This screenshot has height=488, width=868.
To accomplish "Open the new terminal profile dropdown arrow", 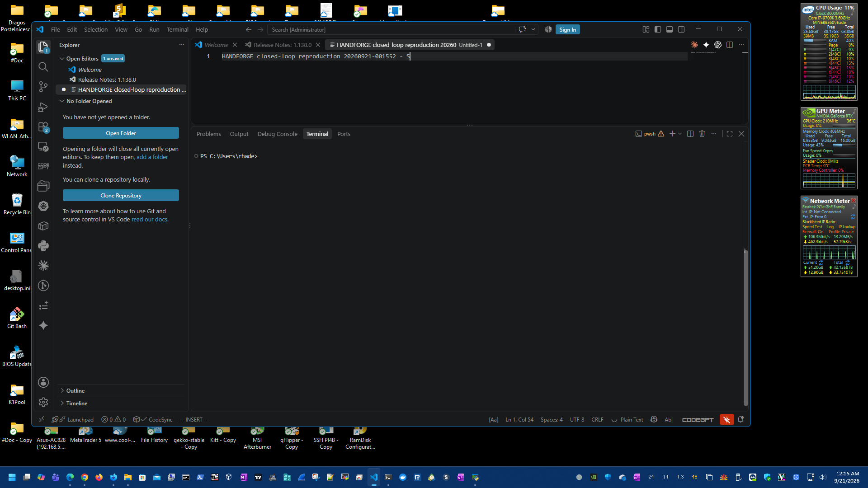I will coord(680,134).
